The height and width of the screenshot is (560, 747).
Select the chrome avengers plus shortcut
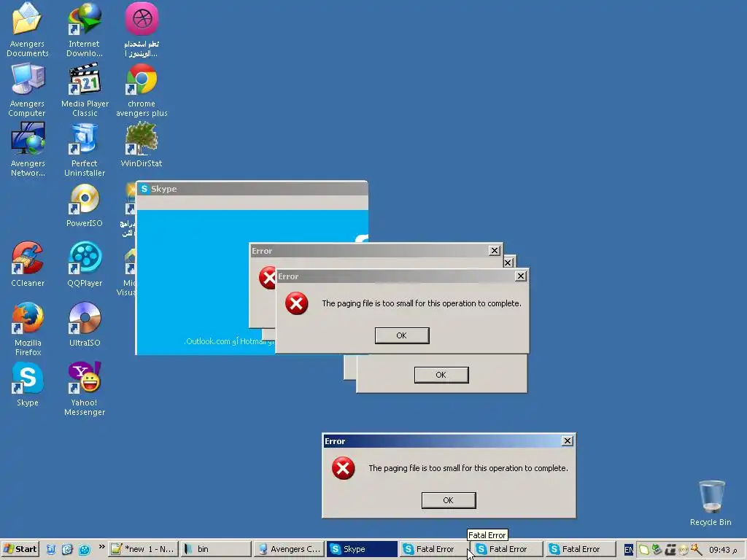coord(142,90)
